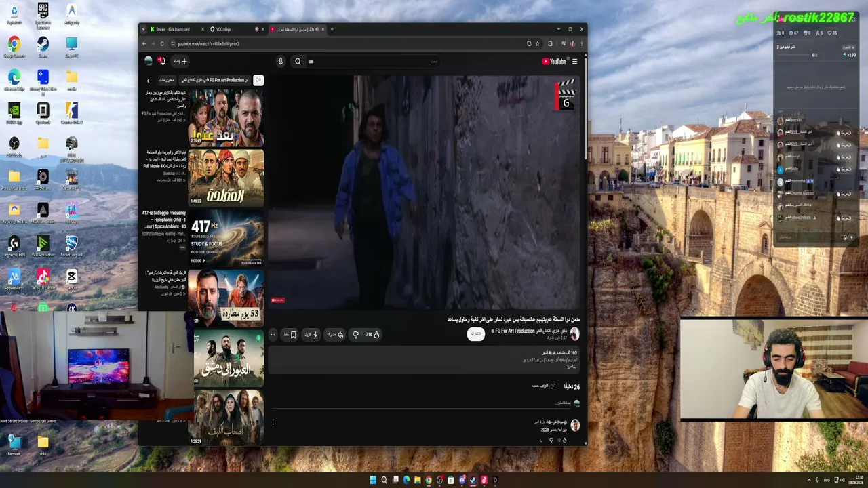Open the Windows Start menu
This screenshot has width=868, height=488.
pos(373,480)
